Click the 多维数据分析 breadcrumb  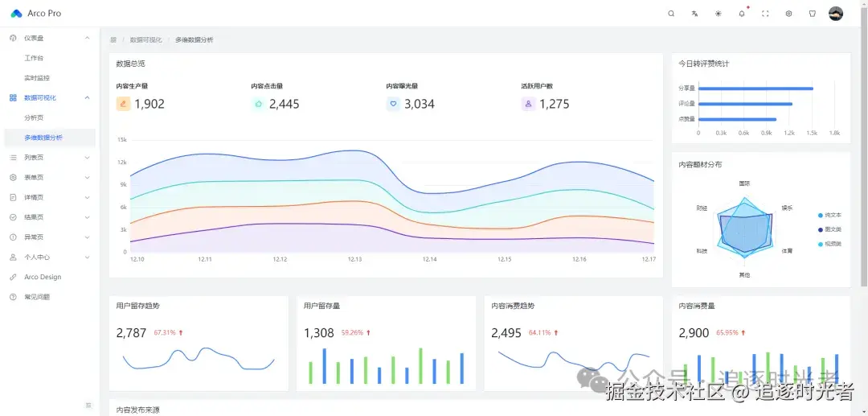click(x=194, y=40)
